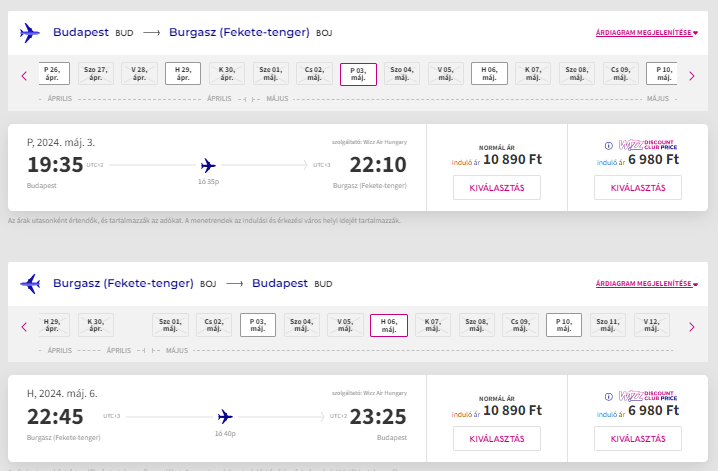
Task: Choose the return normal price 10 890 Ft
Action: click(x=497, y=438)
